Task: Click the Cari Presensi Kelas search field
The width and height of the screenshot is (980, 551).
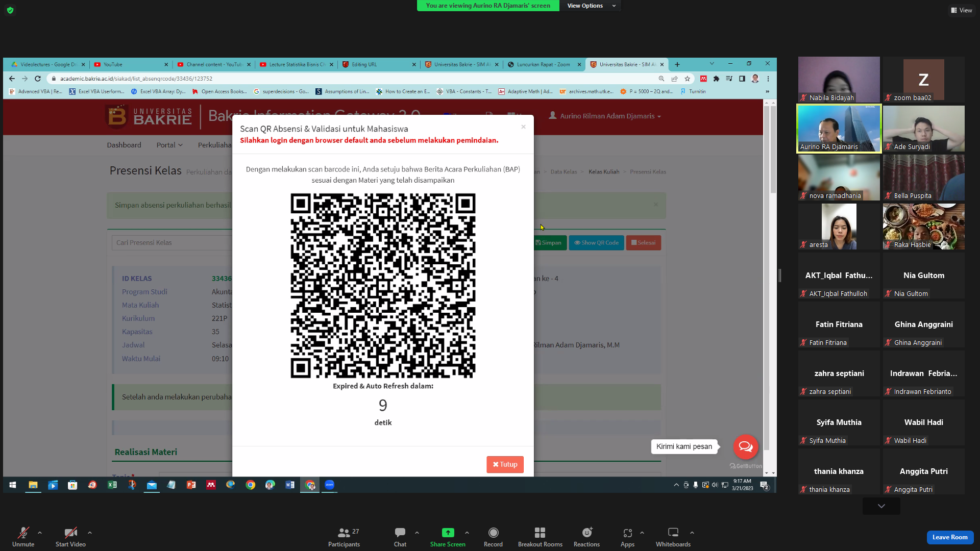Action: 172,243
